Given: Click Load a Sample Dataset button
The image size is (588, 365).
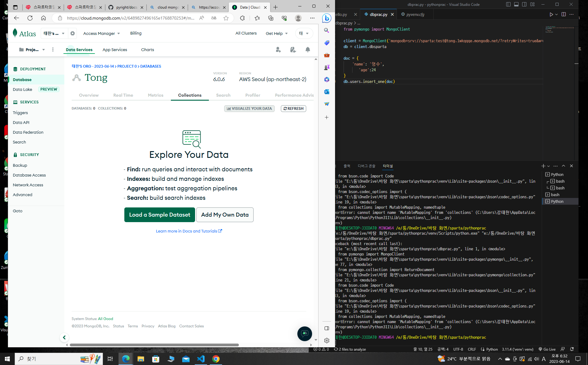Looking at the screenshot, I should click(160, 215).
